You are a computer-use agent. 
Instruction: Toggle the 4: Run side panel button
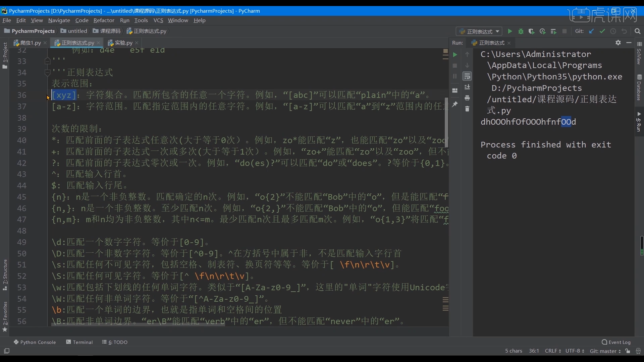[639, 122]
